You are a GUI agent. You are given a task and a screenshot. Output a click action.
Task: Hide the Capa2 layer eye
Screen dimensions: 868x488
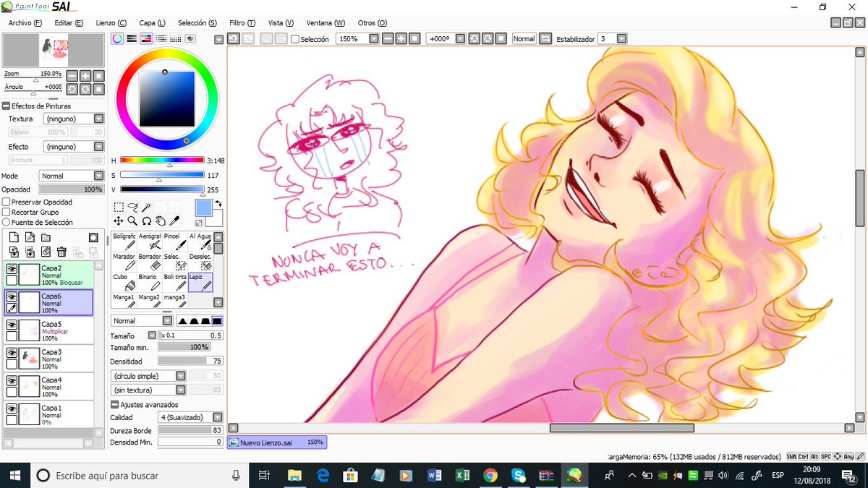pyautogui.click(x=12, y=268)
